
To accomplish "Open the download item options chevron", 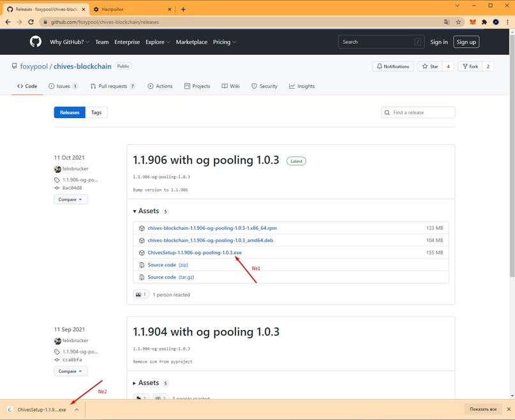I will pos(77,410).
